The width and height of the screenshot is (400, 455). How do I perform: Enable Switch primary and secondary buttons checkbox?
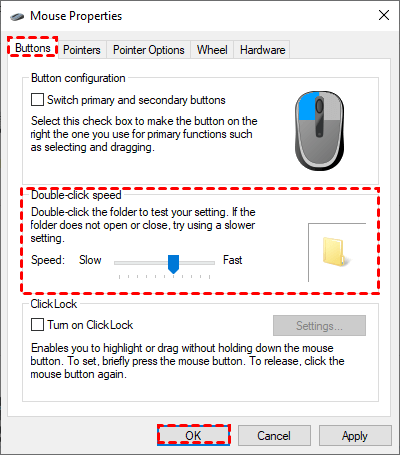37,100
